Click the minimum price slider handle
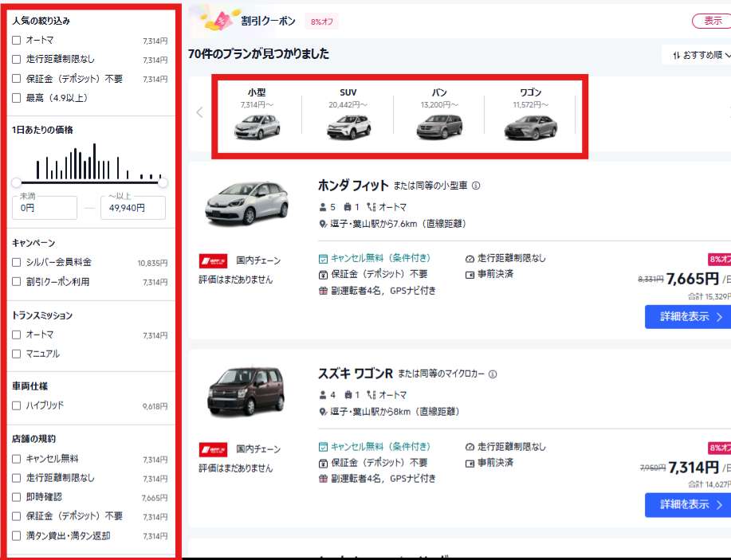The image size is (731, 560). click(16, 182)
